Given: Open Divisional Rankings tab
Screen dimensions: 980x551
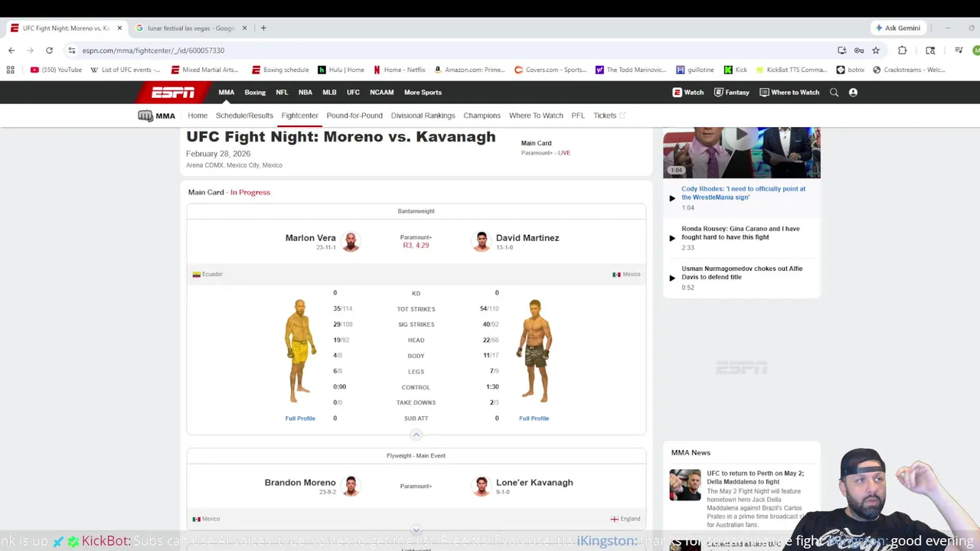Looking at the screenshot, I should coord(423,116).
